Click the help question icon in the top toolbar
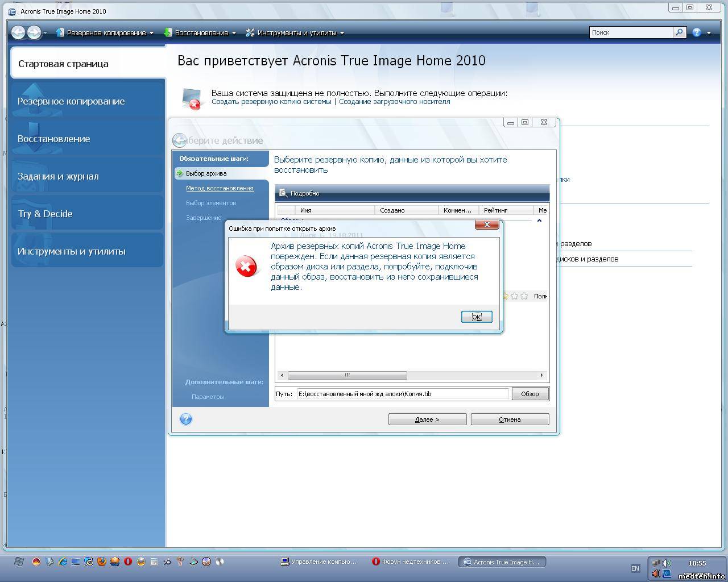 click(697, 32)
